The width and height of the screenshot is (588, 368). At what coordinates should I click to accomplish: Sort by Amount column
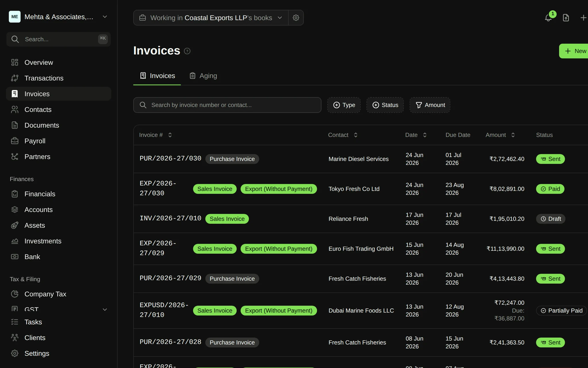[x=500, y=135]
